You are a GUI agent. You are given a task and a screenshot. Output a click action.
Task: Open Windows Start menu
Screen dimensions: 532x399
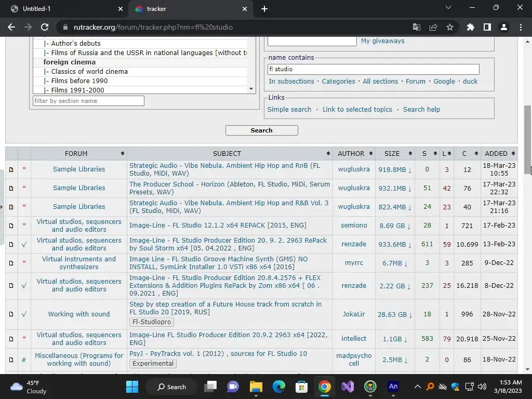pos(132,387)
